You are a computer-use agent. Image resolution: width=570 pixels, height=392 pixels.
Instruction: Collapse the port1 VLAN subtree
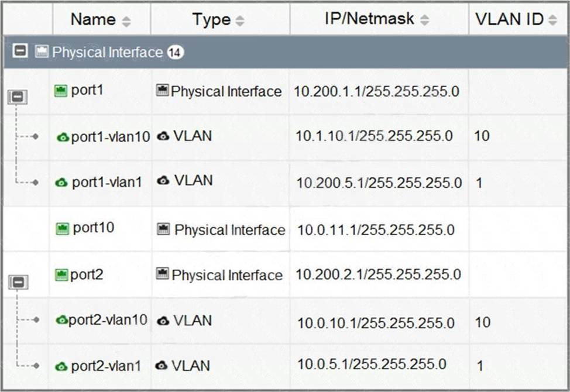17,97
